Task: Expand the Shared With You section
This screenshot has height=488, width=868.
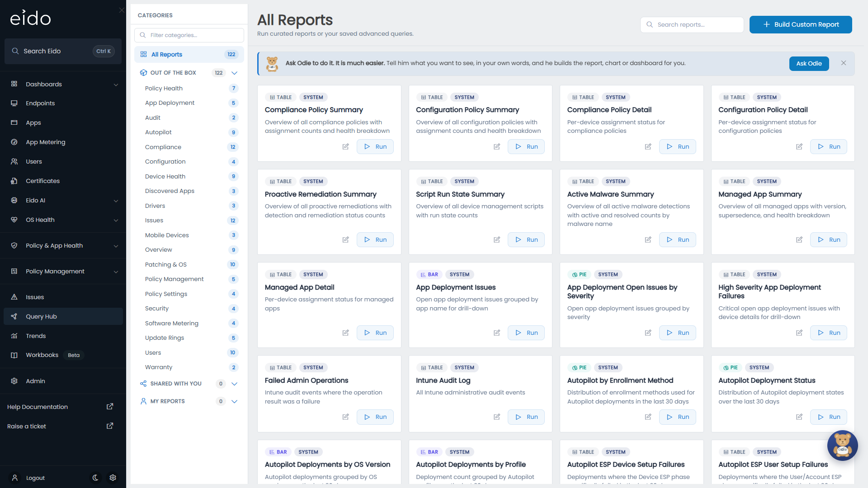Action: (x=234, y=384)
